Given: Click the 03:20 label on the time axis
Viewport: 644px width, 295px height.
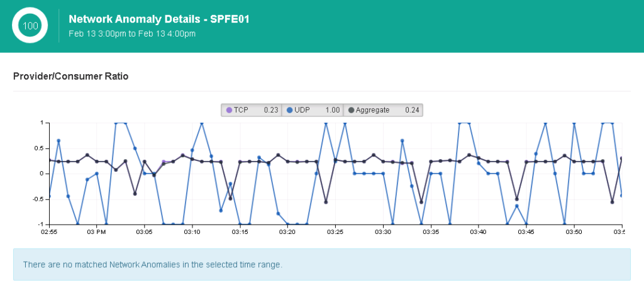Looking at the screenshot, I should tap(287, 232).
